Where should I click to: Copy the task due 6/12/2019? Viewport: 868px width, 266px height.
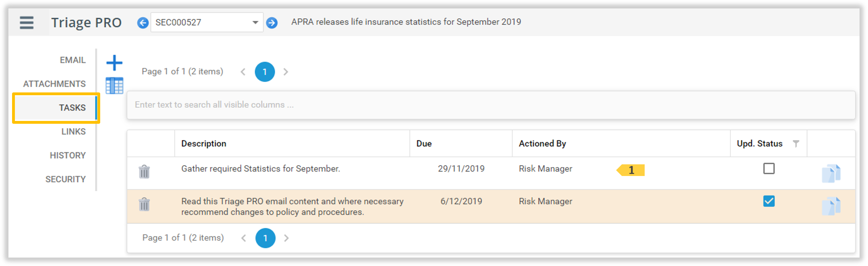pyautogui.click(x=831, y=206)
